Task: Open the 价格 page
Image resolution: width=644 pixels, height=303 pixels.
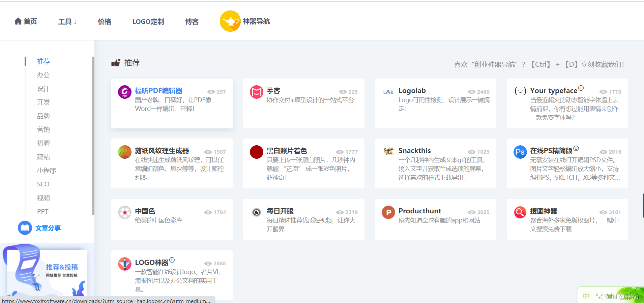Action: [x=105, y=22]
